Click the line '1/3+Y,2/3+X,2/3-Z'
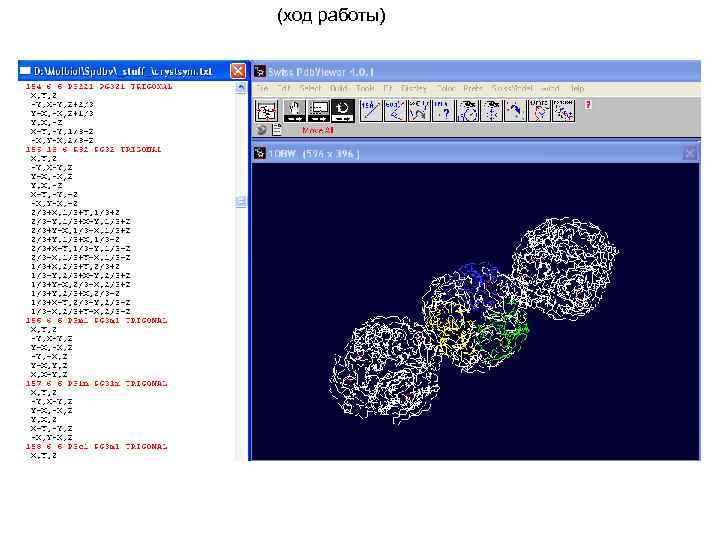The height and width of the screenshot is (540, 720). coord(75,293)
